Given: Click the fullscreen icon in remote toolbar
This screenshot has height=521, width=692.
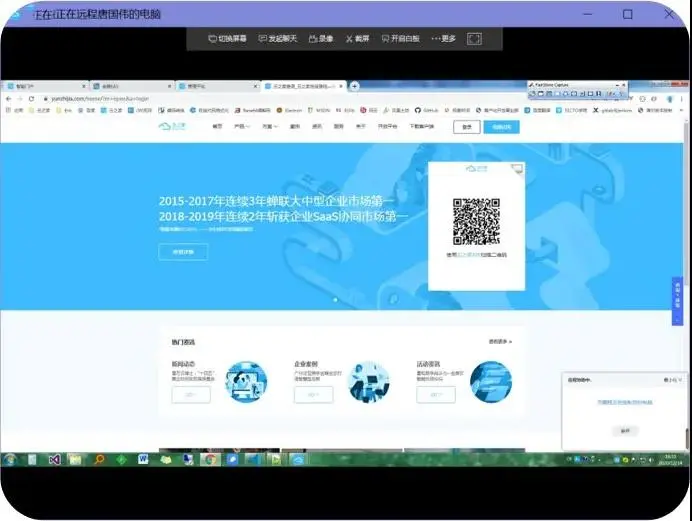Looking at the screenshot, I should [x=474, y=39].
